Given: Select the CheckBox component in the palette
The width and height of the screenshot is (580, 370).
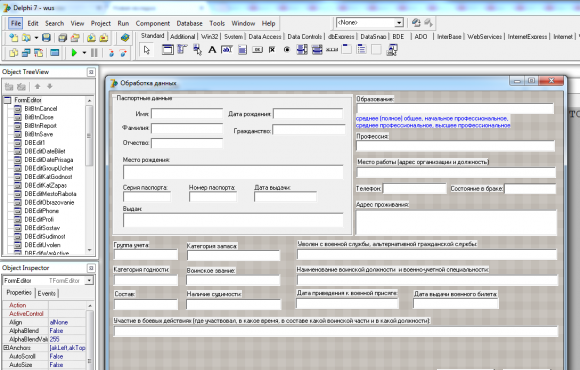Looking at the screenshot, I should [x=272, y=50].
